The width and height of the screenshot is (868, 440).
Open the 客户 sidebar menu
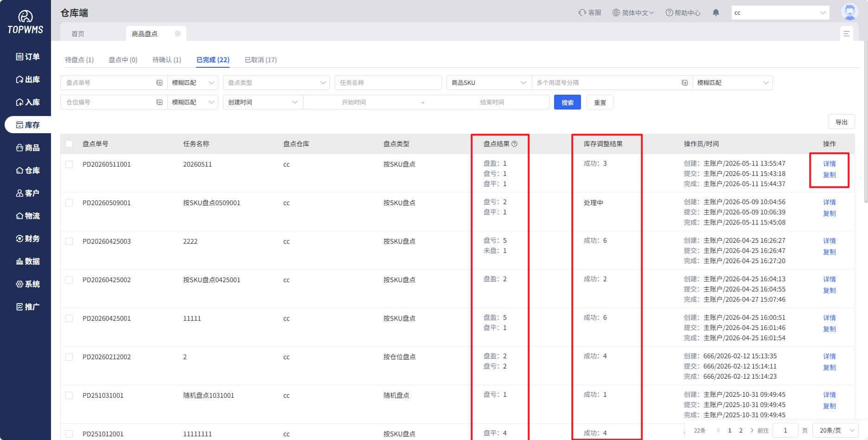(x=28, y=193)
